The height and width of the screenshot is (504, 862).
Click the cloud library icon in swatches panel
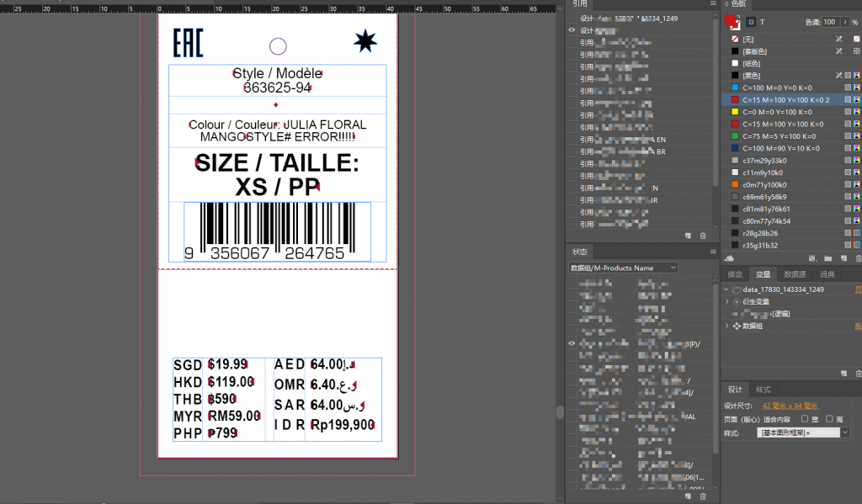(x=729, y=258)
